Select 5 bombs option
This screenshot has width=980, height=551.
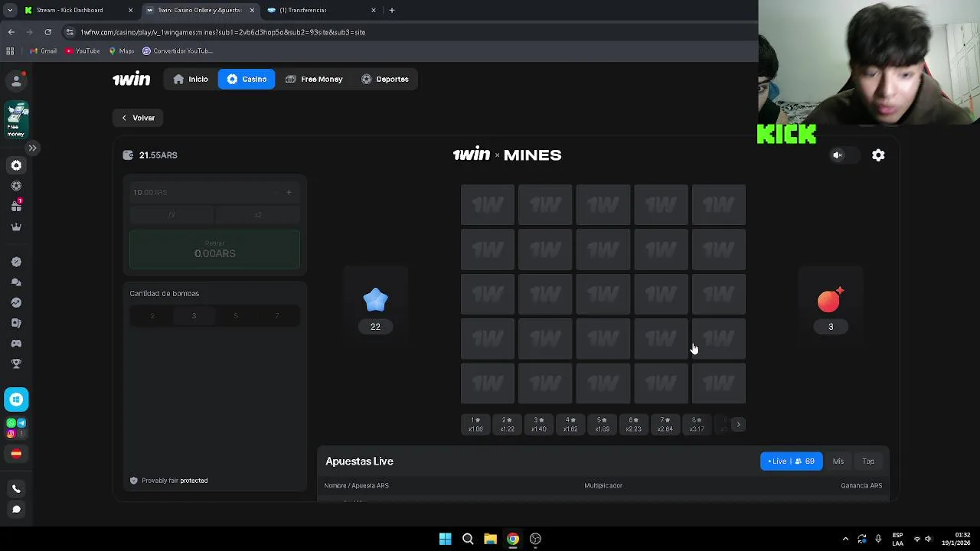tap(236, 316)
